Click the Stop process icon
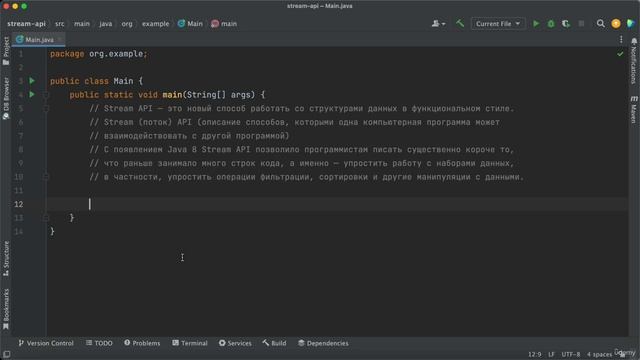This screenshot has width=640, height=360. click(x=581, y=24)
